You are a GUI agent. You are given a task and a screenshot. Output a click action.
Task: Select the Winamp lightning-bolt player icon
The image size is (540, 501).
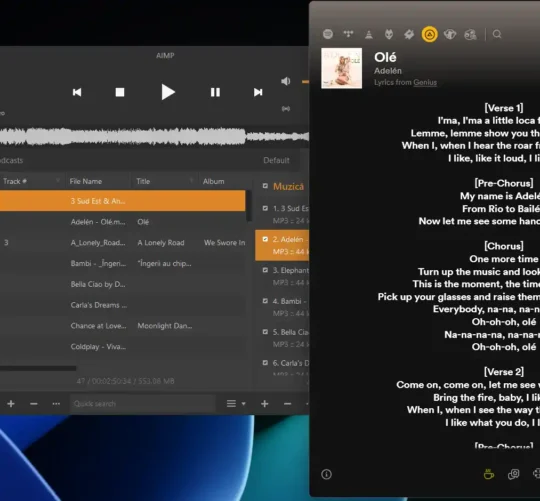(x=409, y=34)
